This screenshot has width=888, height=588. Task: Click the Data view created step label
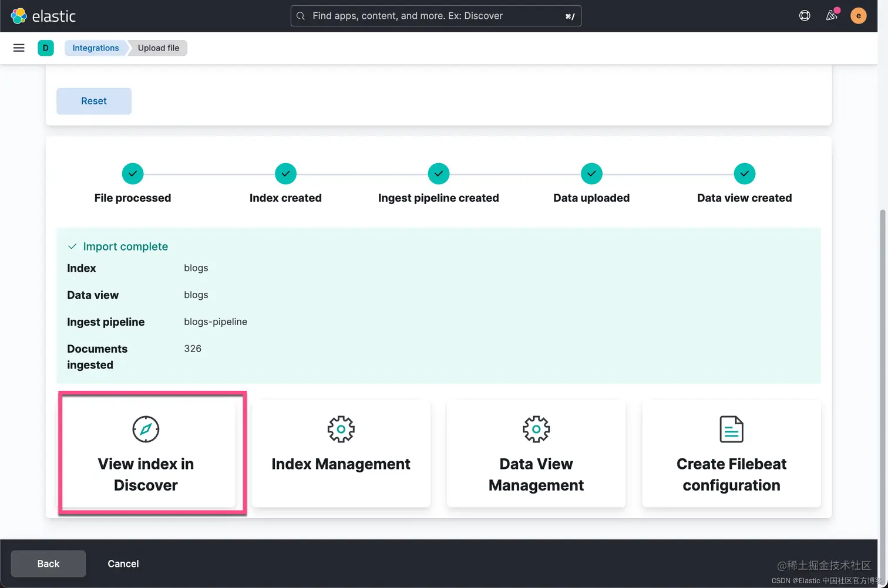745,198
